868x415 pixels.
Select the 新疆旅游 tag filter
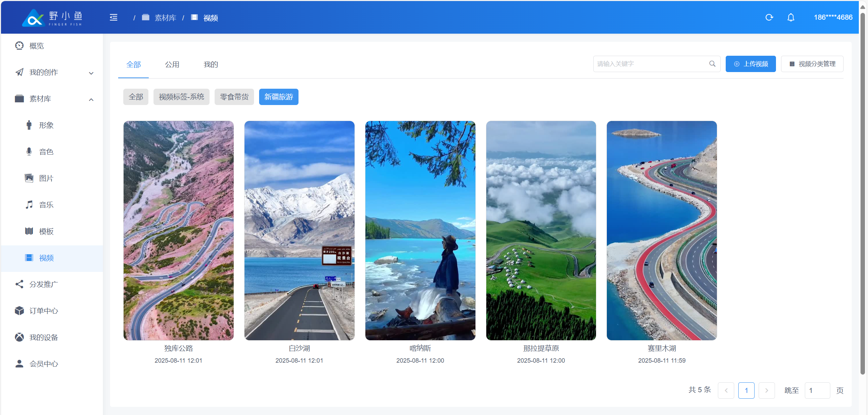[278, 97]
